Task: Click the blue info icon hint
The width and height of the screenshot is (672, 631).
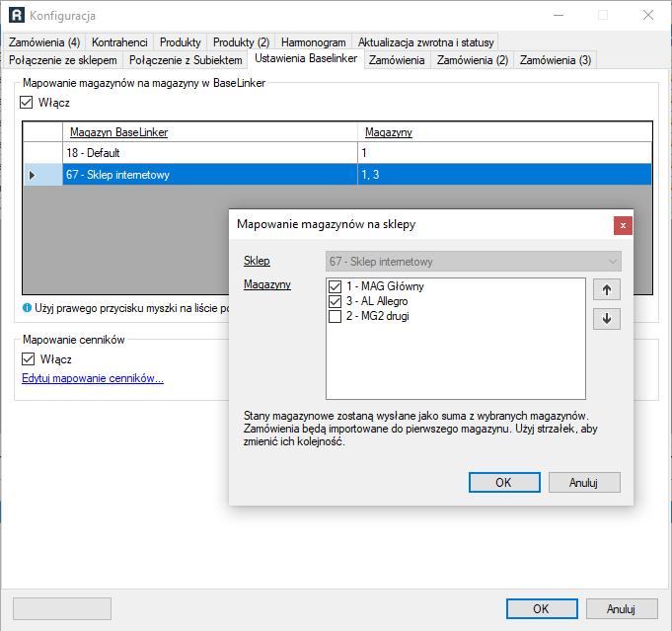Action: 27,307
